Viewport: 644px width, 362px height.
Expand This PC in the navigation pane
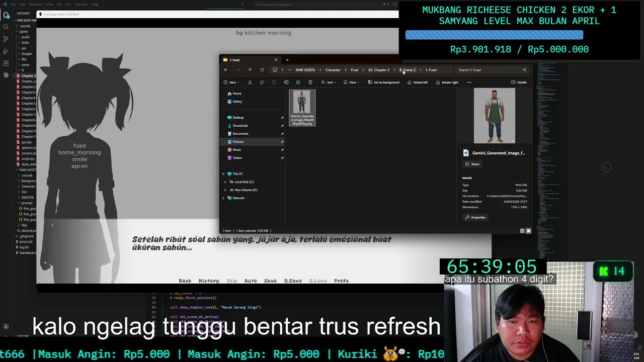point(223,174)
